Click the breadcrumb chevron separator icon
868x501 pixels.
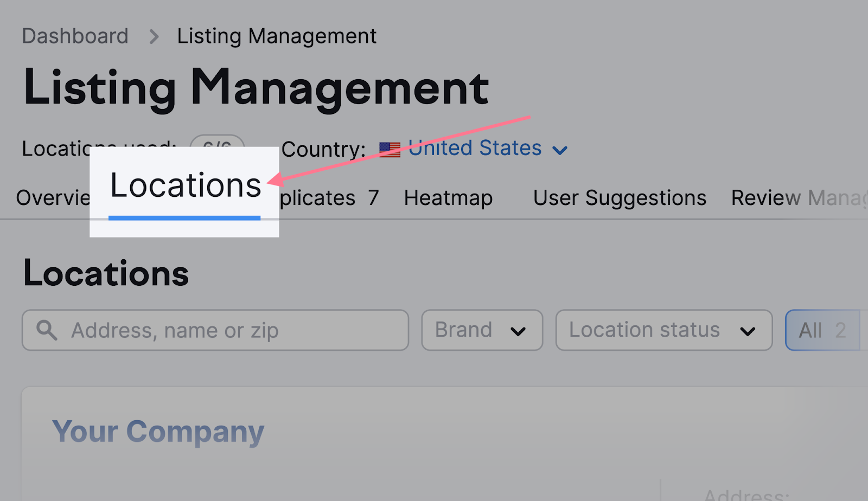[154, 37]
